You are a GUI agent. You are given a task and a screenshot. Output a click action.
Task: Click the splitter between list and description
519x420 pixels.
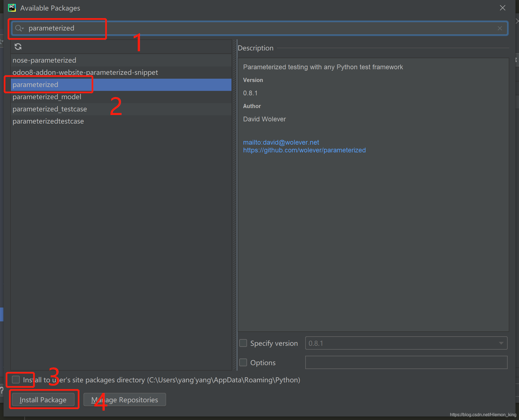coord(235,205)
